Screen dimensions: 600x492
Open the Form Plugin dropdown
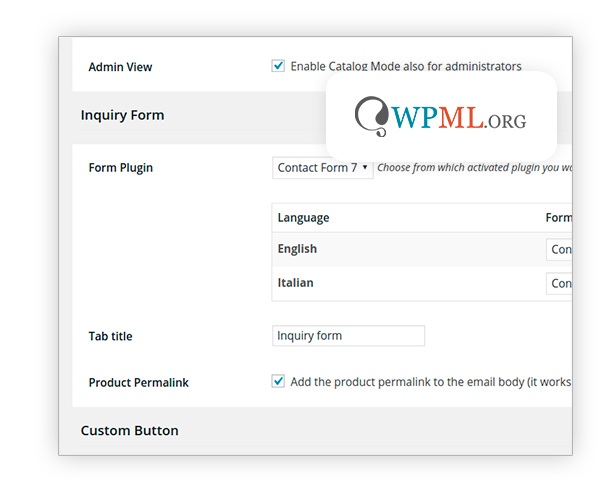[322, 168]
